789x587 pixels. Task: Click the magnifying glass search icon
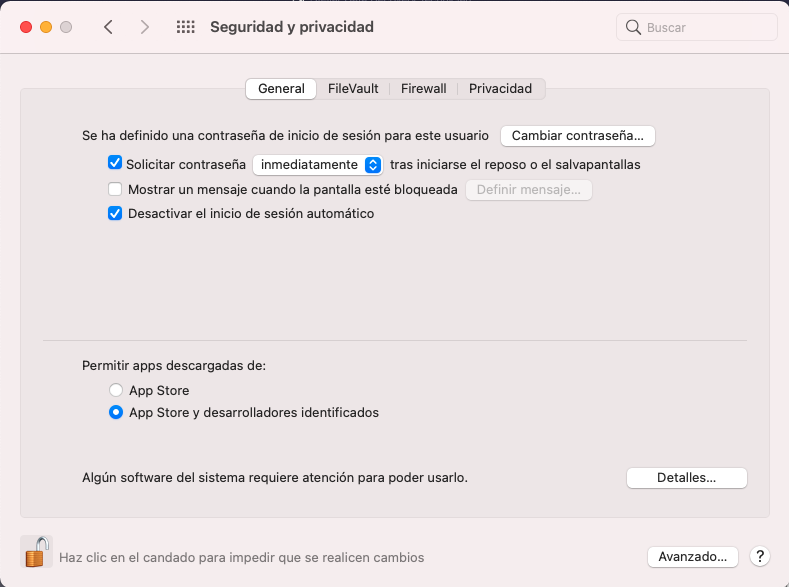(633, 27)
